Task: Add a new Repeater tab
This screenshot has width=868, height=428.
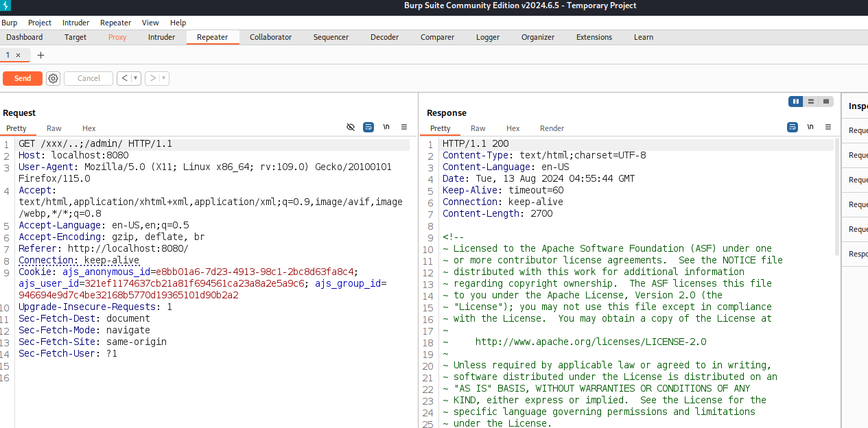Action: pyautogui.click(x=40, y=55)
